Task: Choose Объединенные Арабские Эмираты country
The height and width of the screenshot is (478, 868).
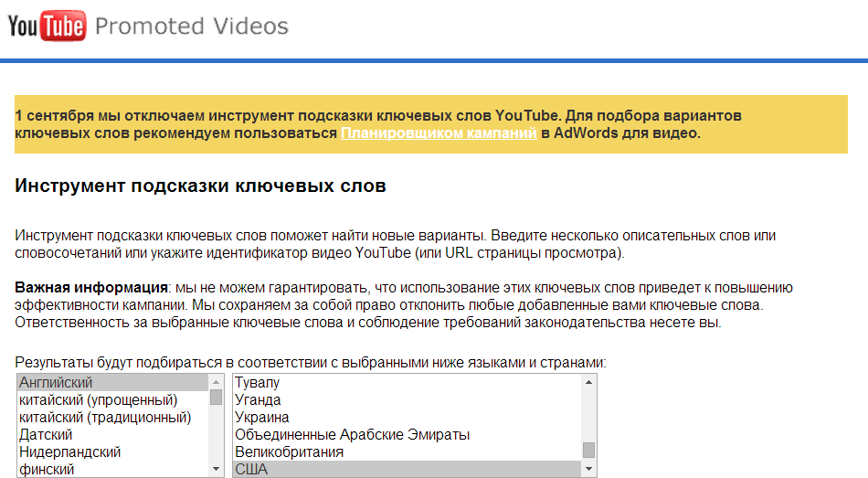Action: point(407,434)
